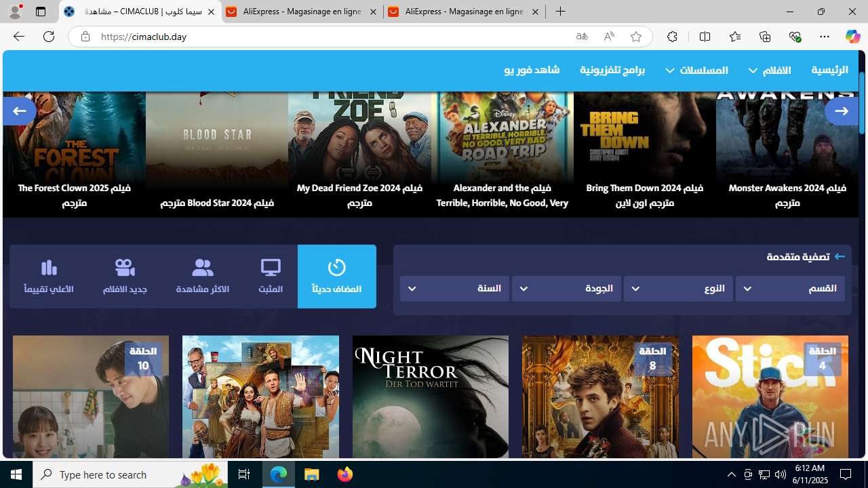Viewport: 868px width, 488px height.
Task: Open Bring Them Down 2024 movie
Action: tap(645, 155)
